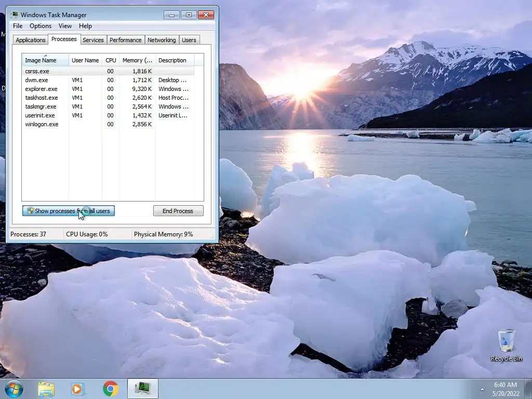532x399 pixels.
Task: Open Windows Explorer from the taskbar
Action: 46,389
